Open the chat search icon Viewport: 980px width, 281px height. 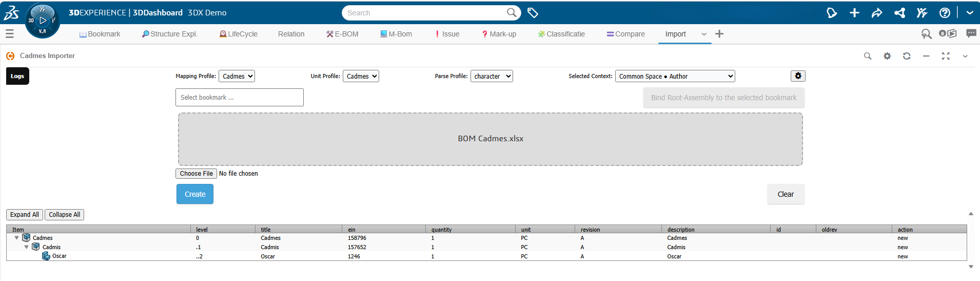click(926, 34)
